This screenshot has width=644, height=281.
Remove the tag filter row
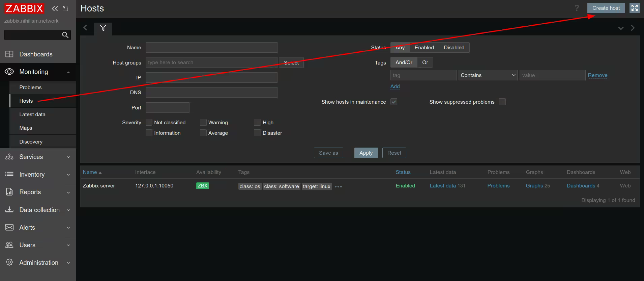point(597,75)
